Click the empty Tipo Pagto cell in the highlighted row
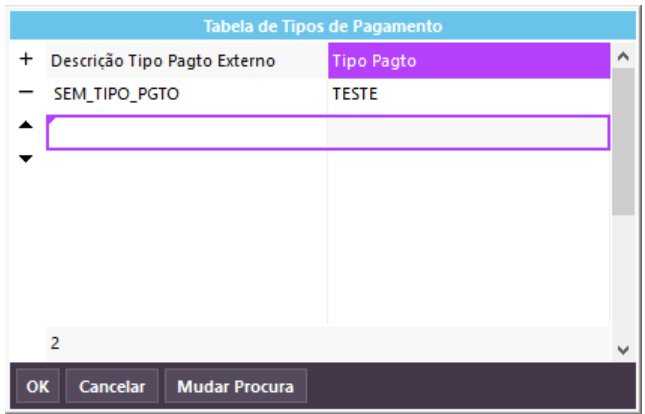The height and width of the screenshot is (414, 645). click(468, 133)
